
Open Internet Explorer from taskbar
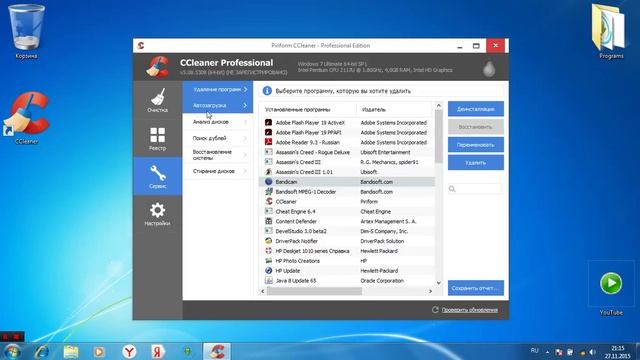click(42, 351)
